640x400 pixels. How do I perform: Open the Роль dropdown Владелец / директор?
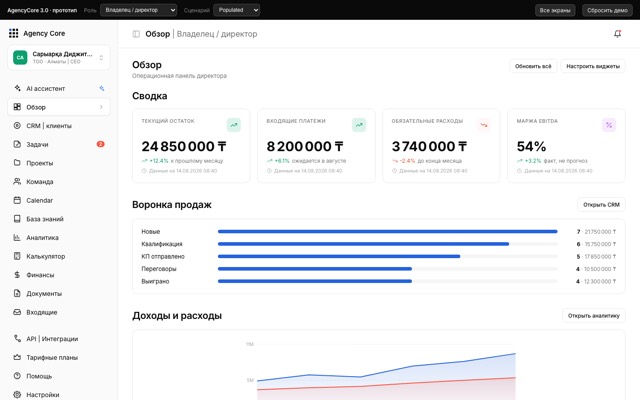click(x=138, y=10)
